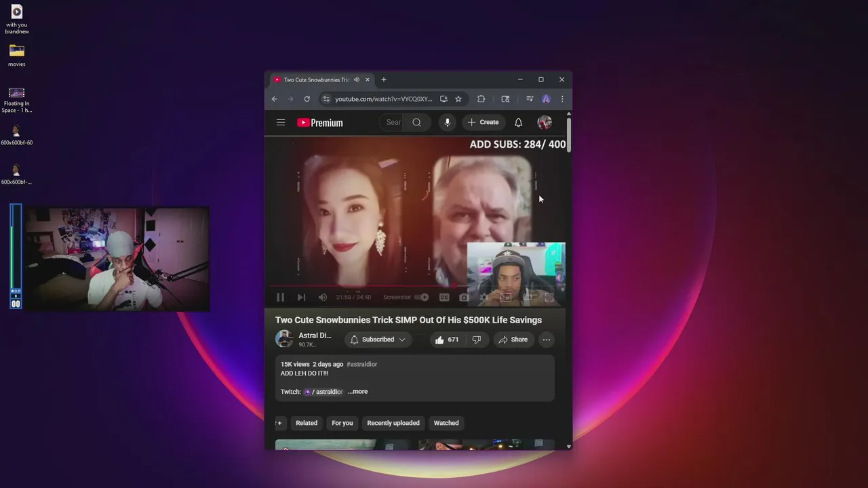Open media controls icon in Chrome toolbar
Image resolution: width=868 pixels, height=488 pixels.
pyautogui.click(x=530, y=99)
